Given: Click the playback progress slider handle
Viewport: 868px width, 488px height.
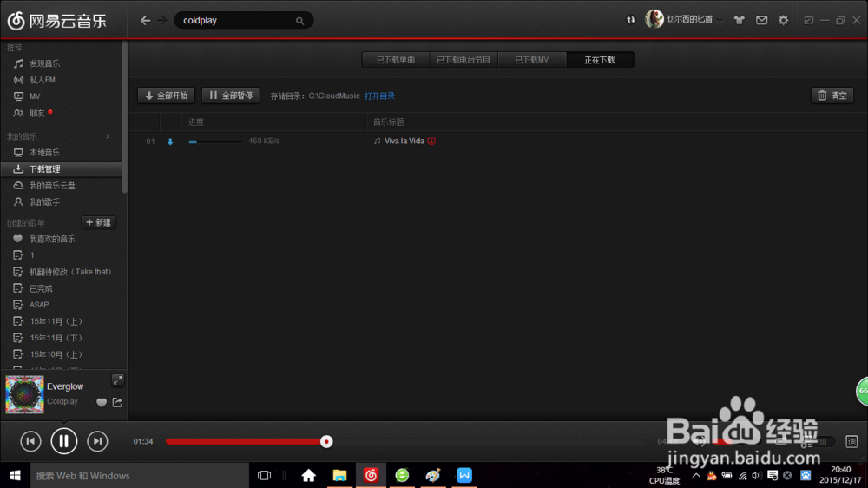Looking at the screenshot, I should (x=326, y=441).
